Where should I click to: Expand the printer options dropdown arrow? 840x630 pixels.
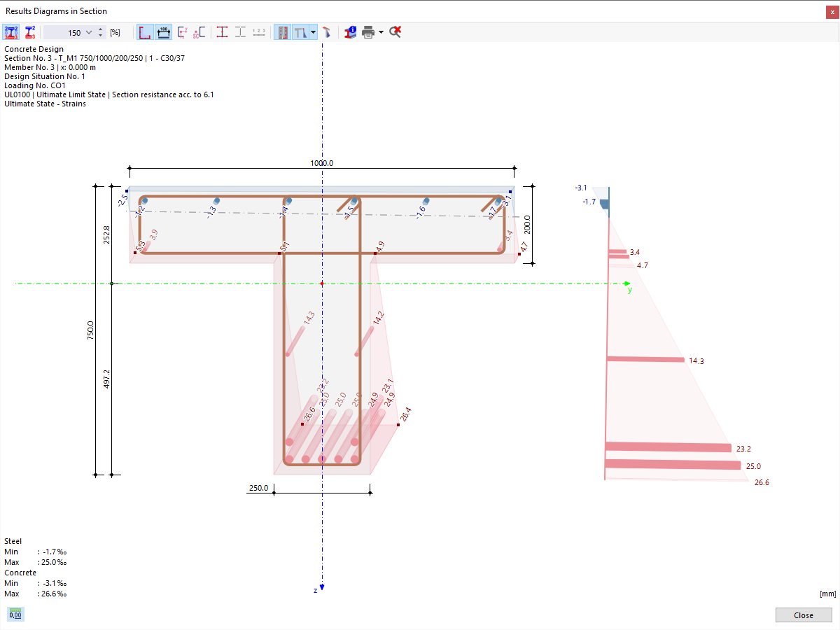coord(380,32)
